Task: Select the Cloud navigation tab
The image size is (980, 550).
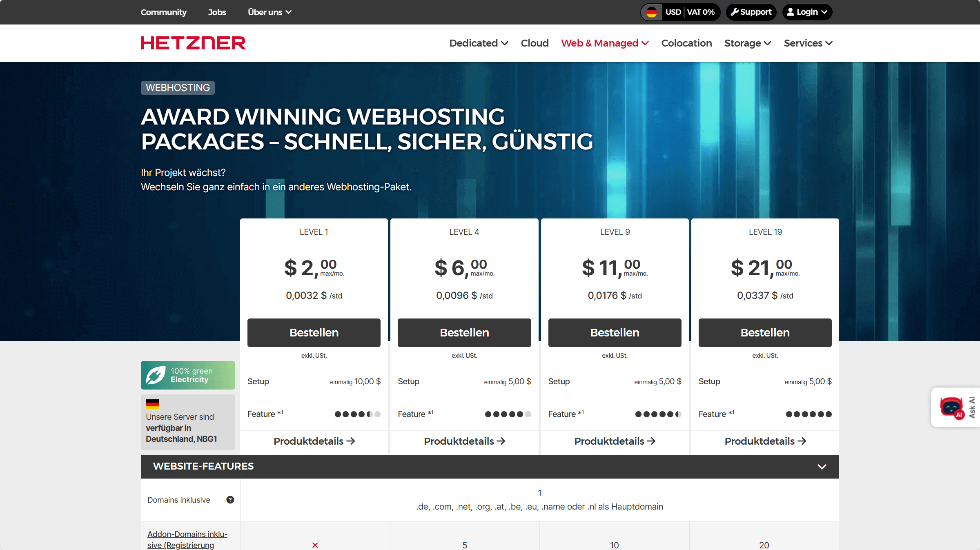Action: [x=535, y=43]
